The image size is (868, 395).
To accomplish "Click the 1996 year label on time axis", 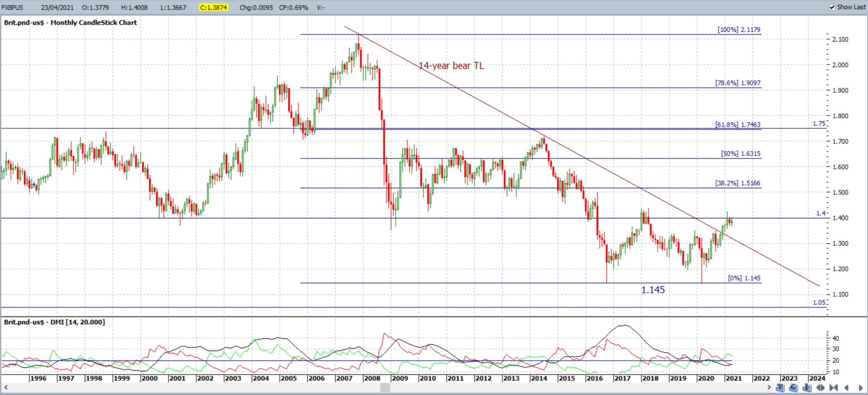I will click(38, 378).
